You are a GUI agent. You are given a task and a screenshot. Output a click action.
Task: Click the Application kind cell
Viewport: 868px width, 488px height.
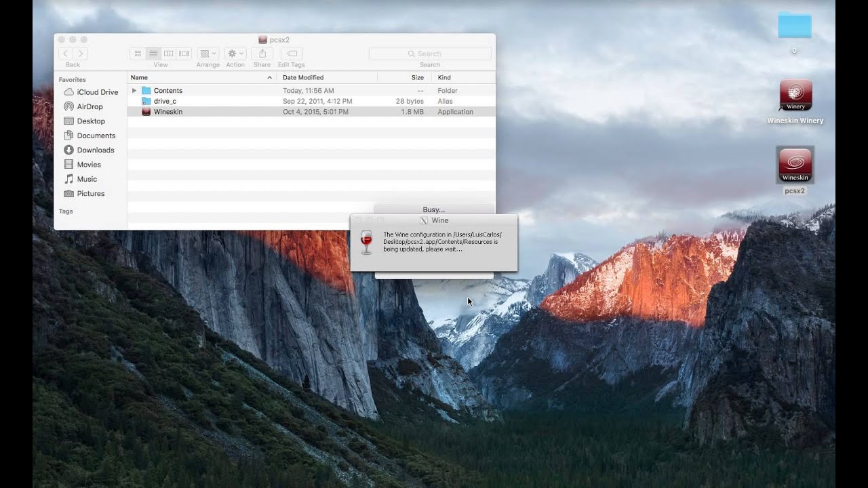click(455, 112)
